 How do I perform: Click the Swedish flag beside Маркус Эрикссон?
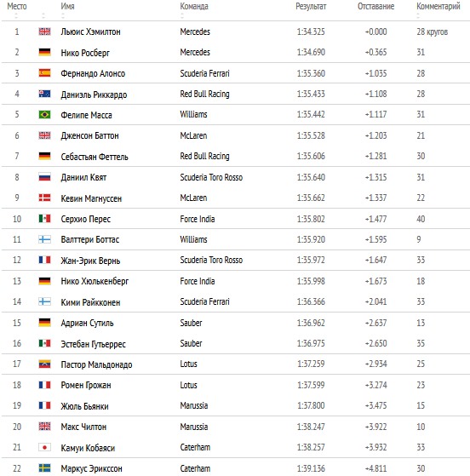44,467
